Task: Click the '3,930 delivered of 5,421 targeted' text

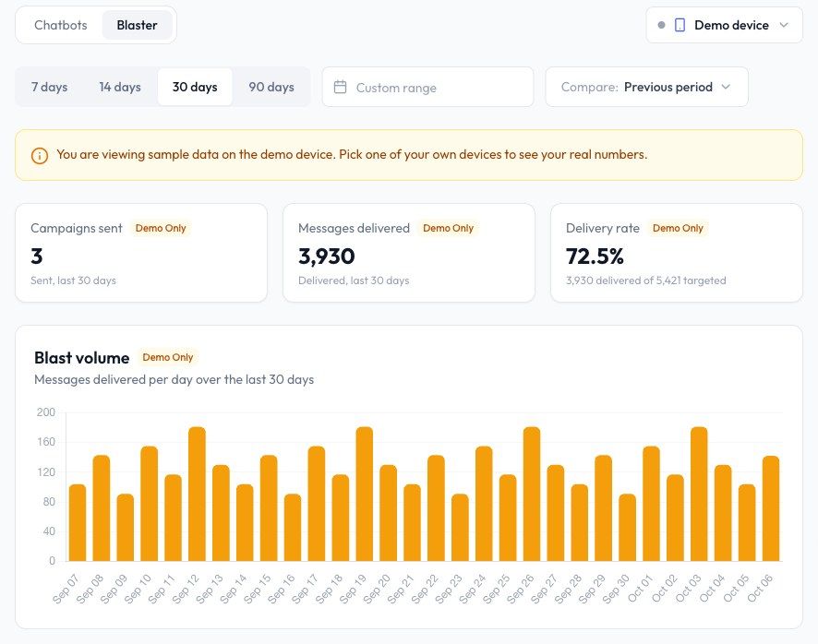Action: coord(646,280)
